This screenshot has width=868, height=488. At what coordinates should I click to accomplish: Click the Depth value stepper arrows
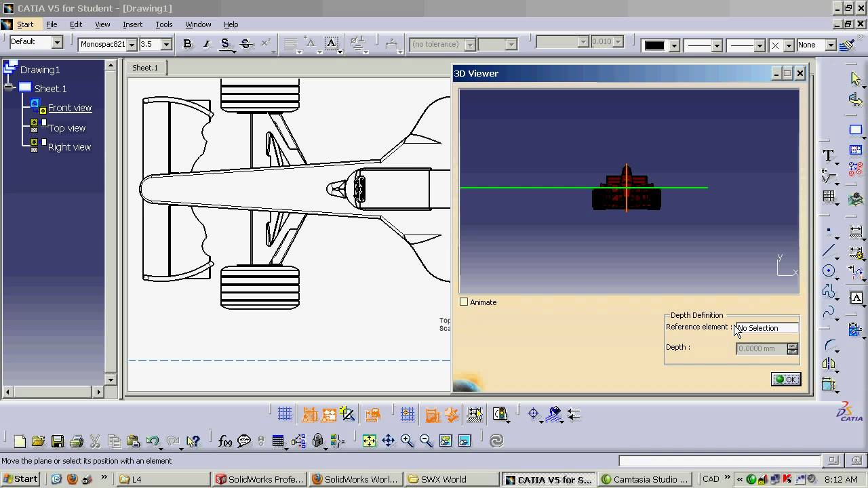[x=792, y=348]
